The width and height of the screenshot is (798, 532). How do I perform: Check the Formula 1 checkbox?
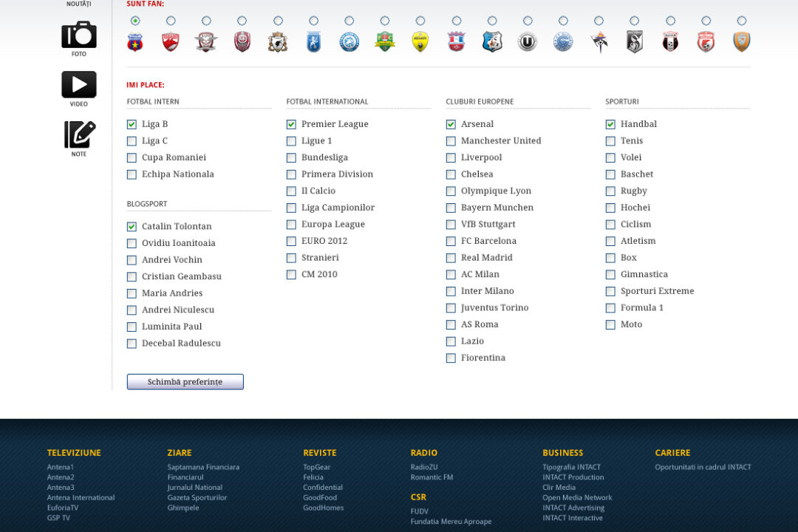[610, 308]
